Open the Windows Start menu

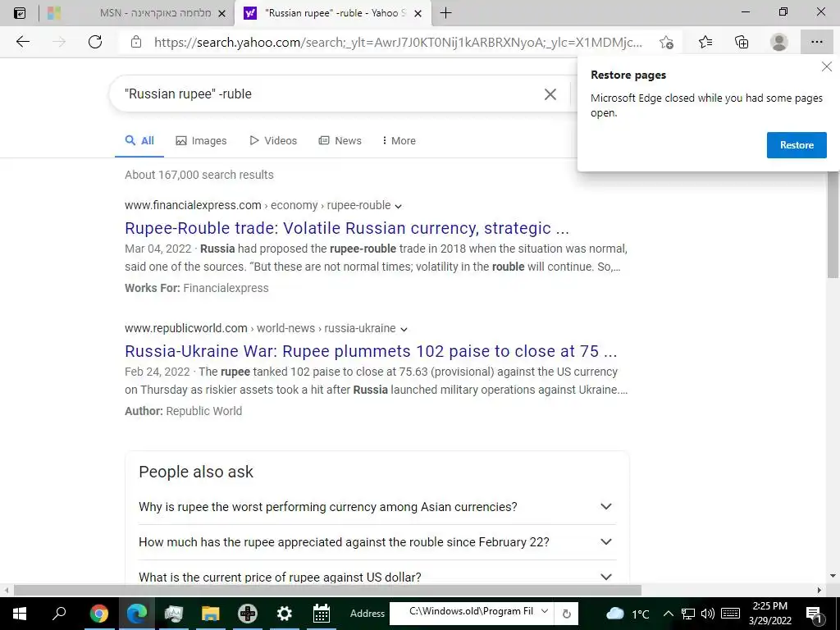(x=20, y=614)
